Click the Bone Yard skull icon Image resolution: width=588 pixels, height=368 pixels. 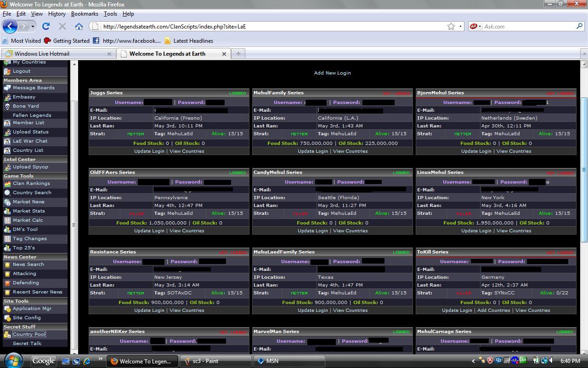point(7,106)
